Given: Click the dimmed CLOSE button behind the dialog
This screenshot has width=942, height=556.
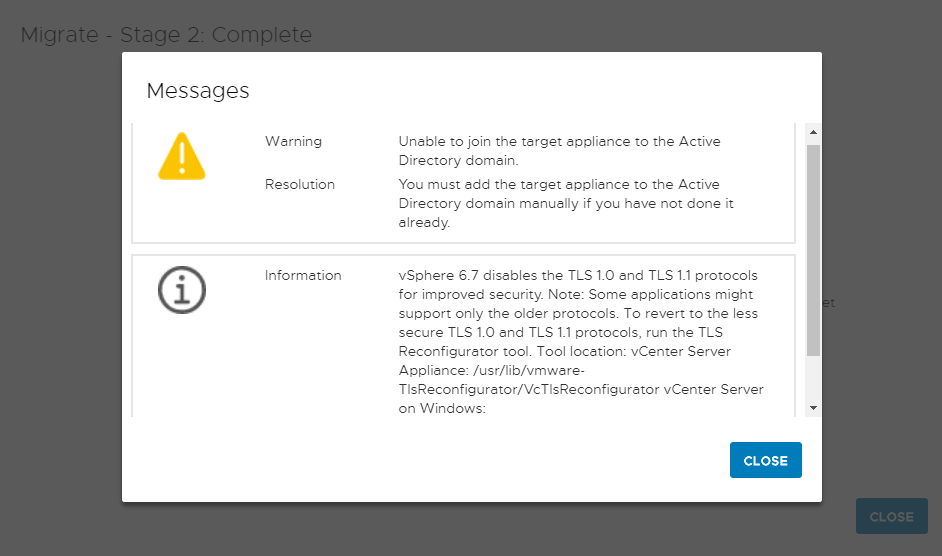Looking at the screenshot, I should coord(891,517).
